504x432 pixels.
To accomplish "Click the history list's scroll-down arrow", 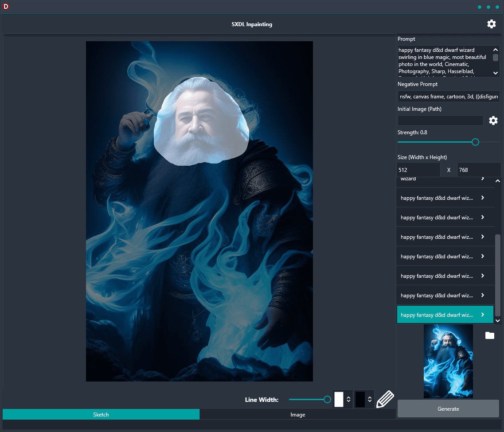I will click(x=497, y=320).
